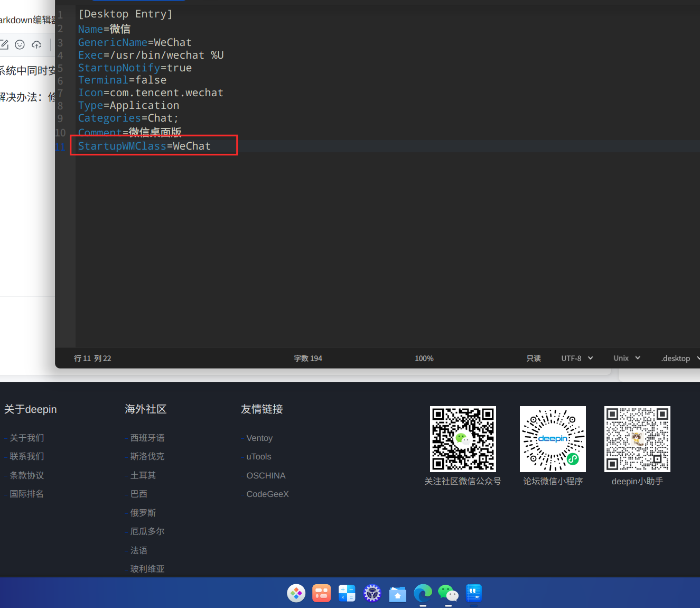Open the 玻利维亚 community link
The image size is (700, 608).
coord(147,569)
